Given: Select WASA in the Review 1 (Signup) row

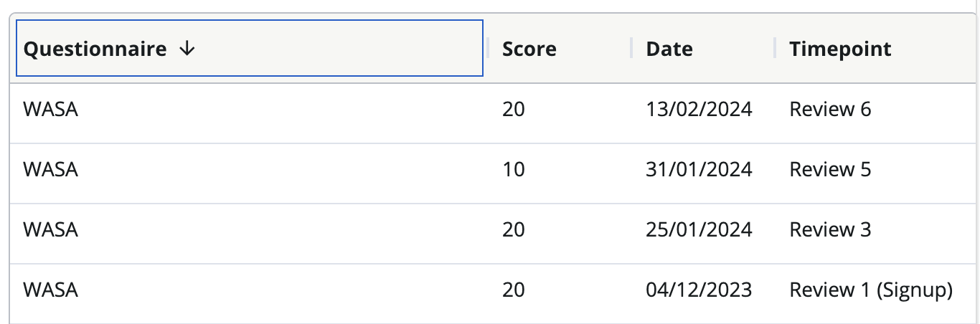Looking at the screenshot, I should 50,290.
